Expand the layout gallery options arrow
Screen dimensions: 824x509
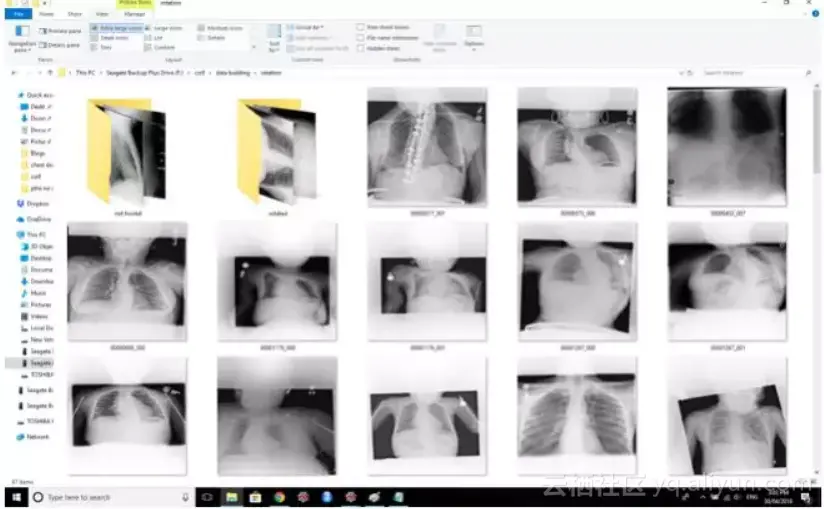click(x=254, y=47)
